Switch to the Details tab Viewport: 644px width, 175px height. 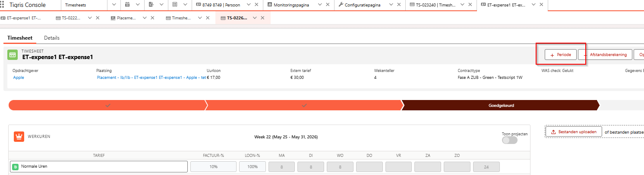52,38
